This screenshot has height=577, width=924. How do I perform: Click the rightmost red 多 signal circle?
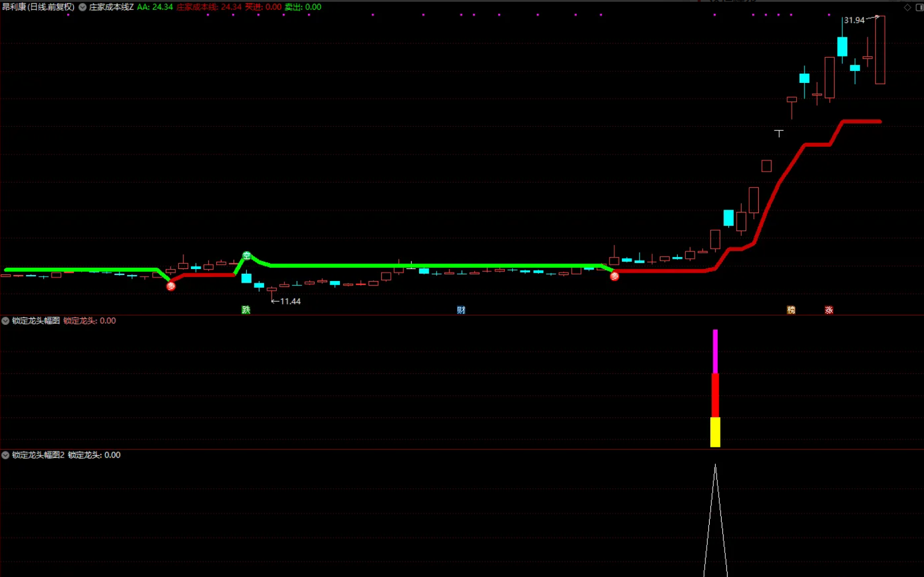tap(614, 276)
